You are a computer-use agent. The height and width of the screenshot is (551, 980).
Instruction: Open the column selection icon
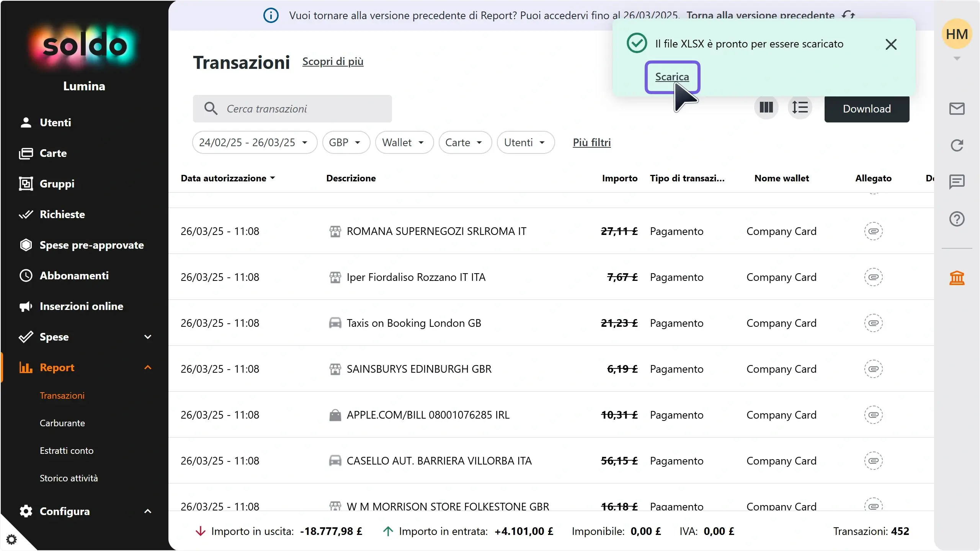(766, 108)
